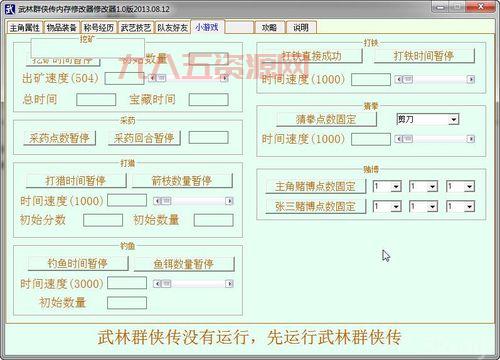Expand first dice dropdown for 张三赌博点数固定
This screenshot has height=360, width=500.
[396, 207]
